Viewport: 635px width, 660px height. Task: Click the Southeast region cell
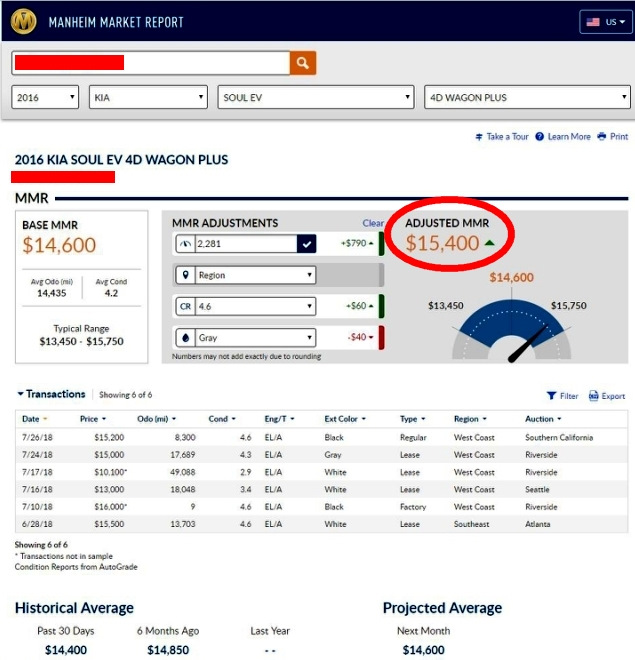(471, 524)
